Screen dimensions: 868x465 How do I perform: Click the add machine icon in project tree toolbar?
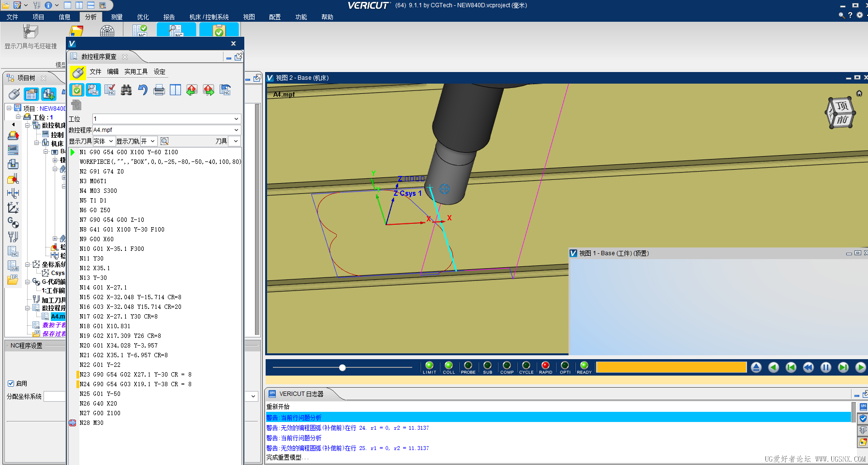[x=49, y=94]
